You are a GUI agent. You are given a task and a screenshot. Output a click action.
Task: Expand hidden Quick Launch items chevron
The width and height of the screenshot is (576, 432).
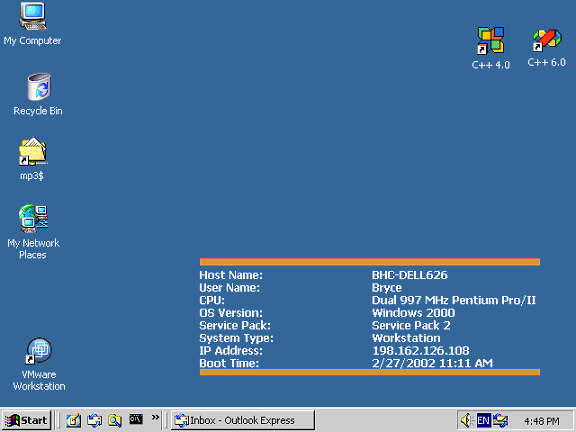pyautogui.click(x=155, y=417)
